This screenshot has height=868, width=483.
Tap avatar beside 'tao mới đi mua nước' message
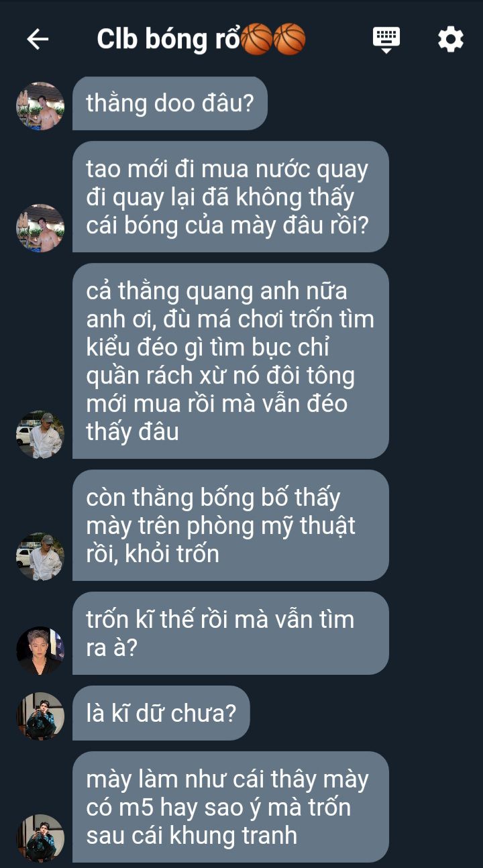point(40,228)
